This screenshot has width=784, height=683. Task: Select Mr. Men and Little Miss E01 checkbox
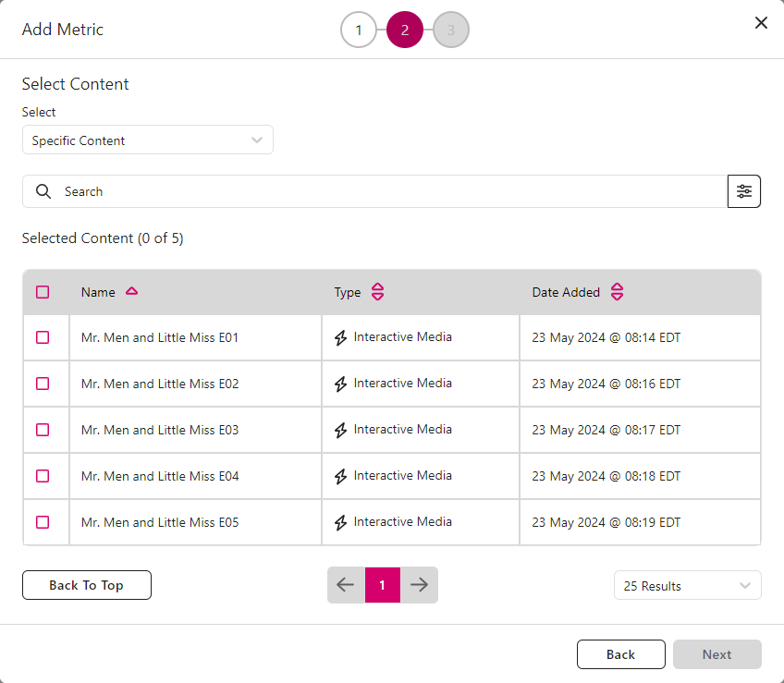point(43,337)
